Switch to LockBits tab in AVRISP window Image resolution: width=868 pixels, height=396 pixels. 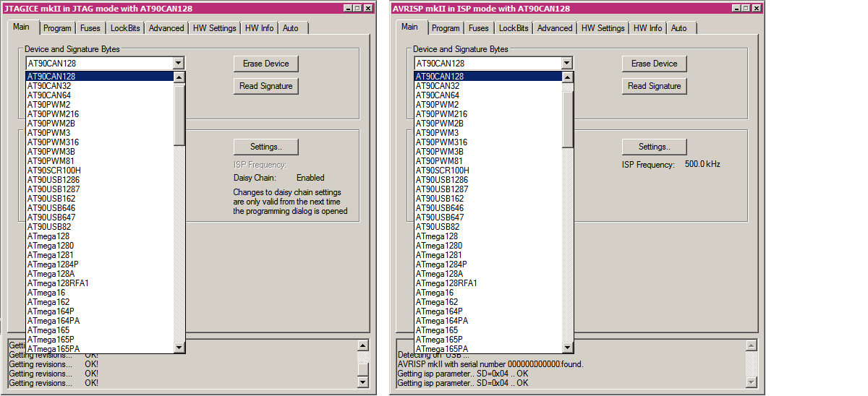point(514,28)
